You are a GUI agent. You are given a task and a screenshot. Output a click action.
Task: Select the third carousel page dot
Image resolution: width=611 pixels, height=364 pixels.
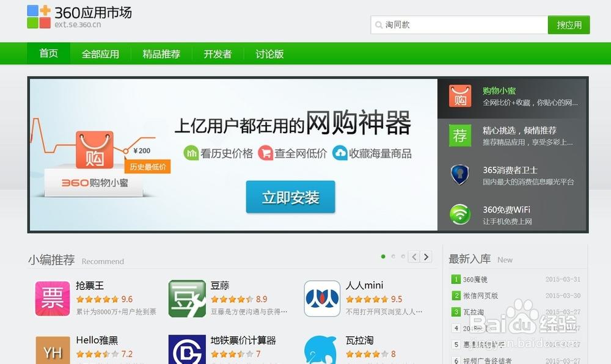pos(403,257)
